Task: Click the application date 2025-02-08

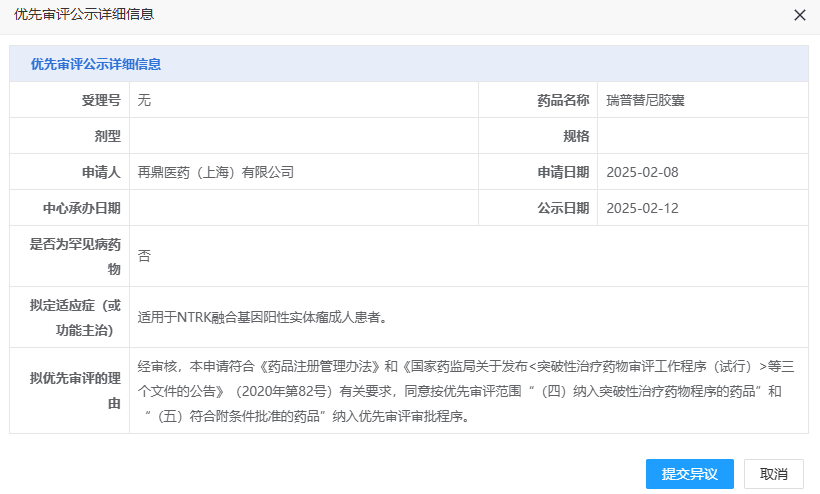Action: click(642, 172)
